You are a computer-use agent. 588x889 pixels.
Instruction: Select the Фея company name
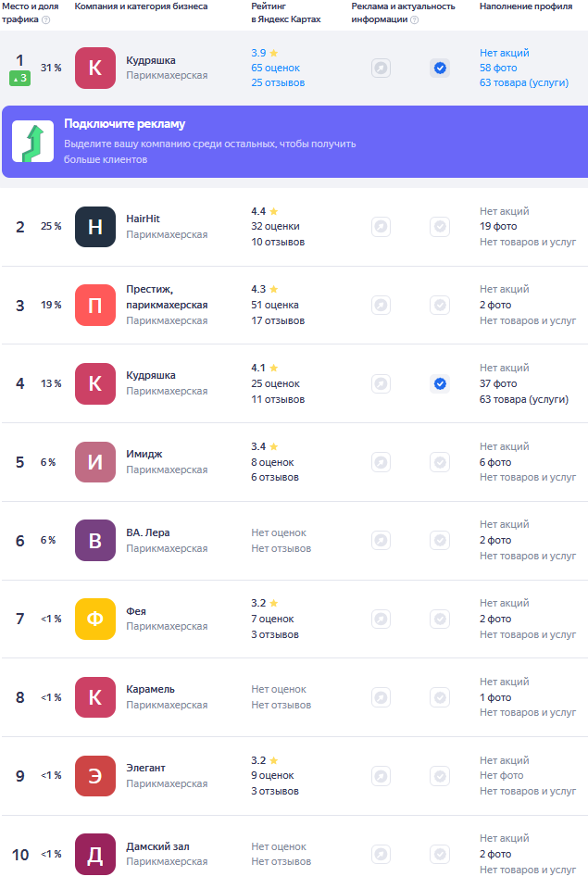tap(136, 611)
